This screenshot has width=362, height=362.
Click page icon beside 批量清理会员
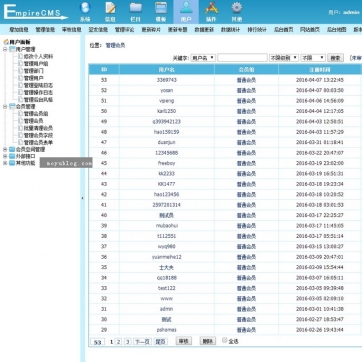point(20,128)
